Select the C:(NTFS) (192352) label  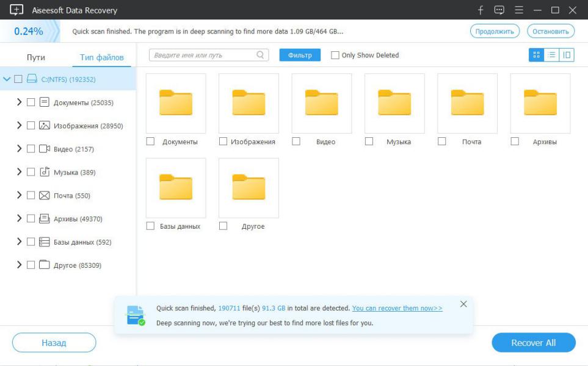68,79
